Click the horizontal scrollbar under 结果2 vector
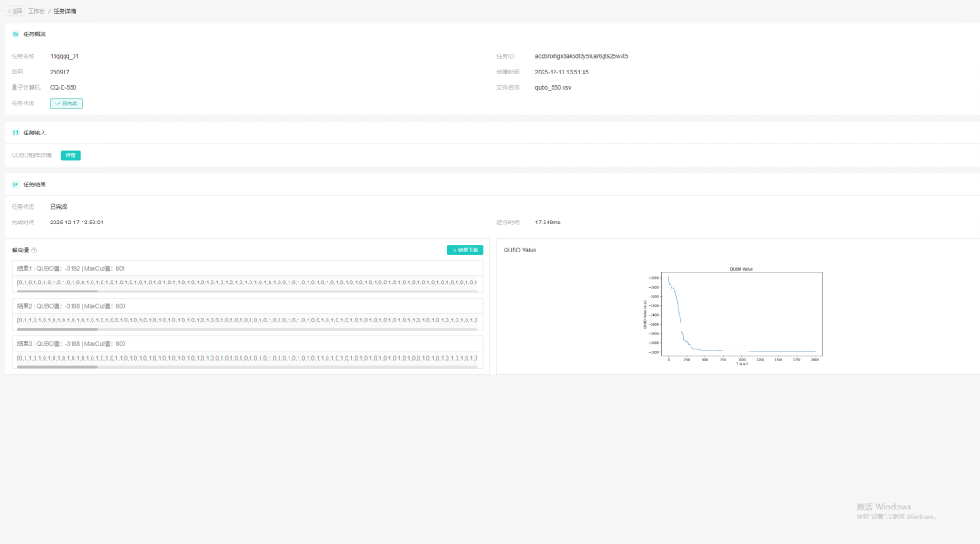980x544 pixels. [x=58, y=329]
